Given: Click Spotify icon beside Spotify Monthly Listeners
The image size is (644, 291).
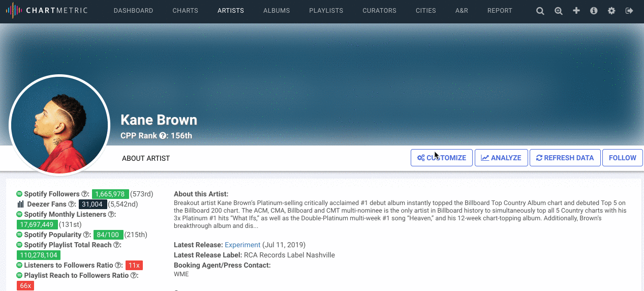Looking at the screenshot, I should pyautogui.click(x=19, y=214).
